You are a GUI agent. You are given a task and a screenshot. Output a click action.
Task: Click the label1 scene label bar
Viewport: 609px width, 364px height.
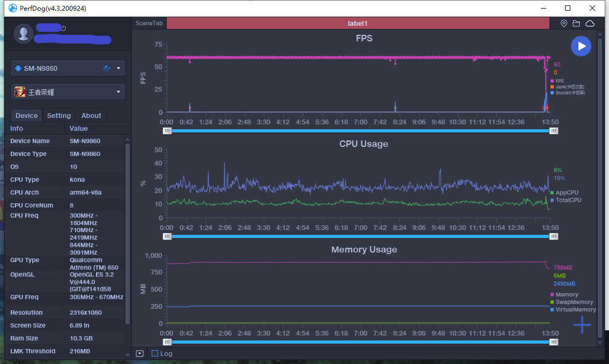[358, 24]
